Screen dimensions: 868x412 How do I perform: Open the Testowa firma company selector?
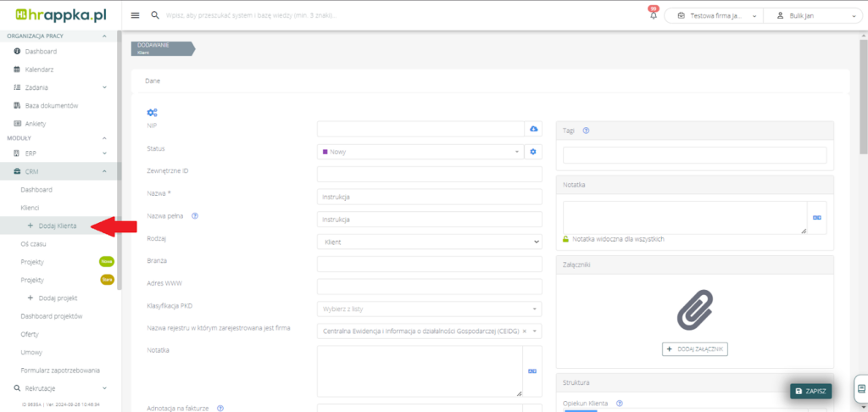(713, 15)
